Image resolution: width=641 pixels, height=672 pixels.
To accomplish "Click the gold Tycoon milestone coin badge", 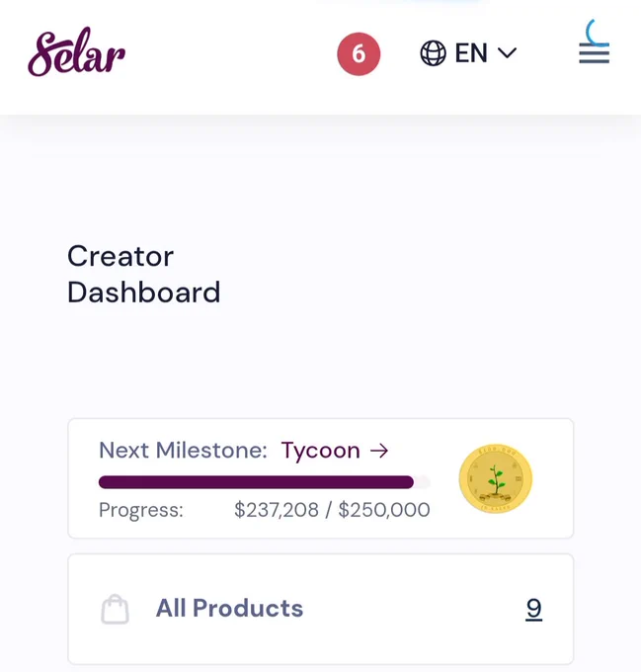I will [496, 478].
